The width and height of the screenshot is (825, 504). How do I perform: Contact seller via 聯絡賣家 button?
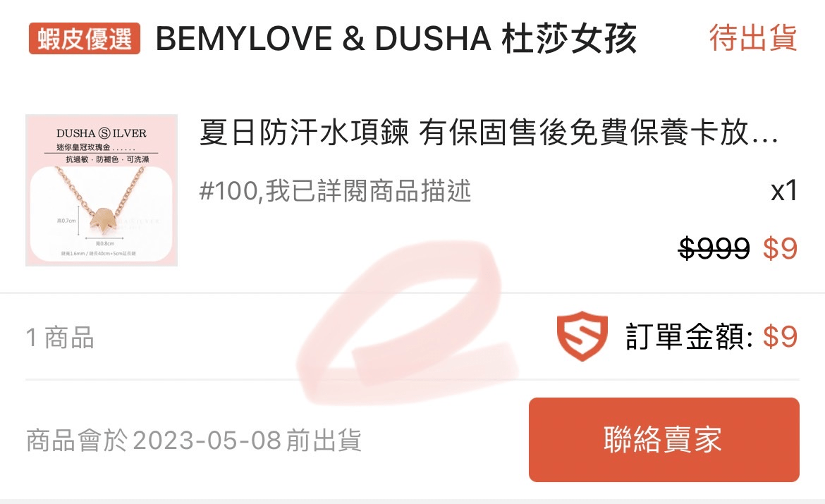664,440
